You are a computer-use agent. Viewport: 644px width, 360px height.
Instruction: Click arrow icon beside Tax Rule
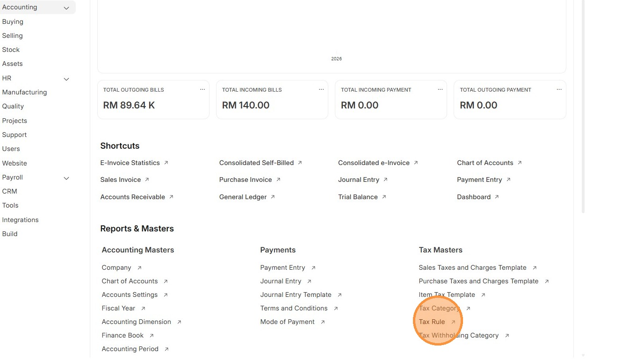click(x=453, y=322)
